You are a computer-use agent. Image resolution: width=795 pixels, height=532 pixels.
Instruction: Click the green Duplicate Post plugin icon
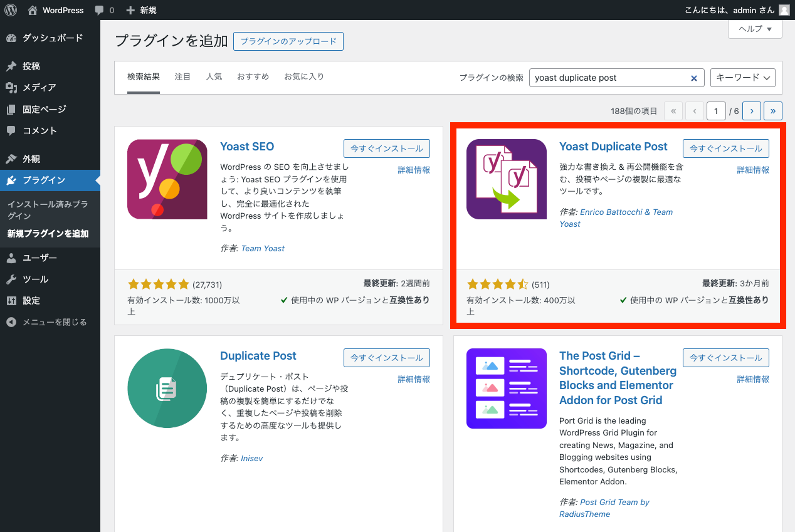pos(167,389)
